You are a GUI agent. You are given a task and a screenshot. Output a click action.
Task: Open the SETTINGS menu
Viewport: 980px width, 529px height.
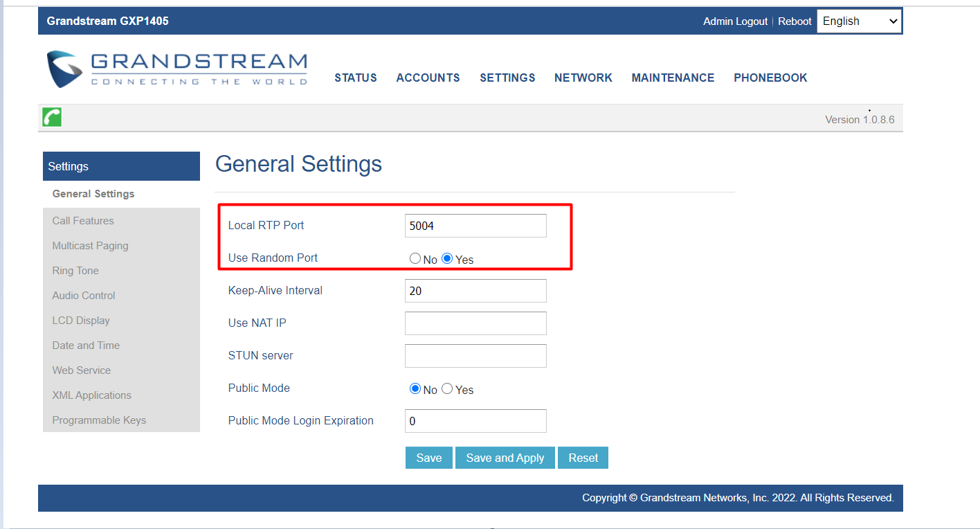click(507, 78)
